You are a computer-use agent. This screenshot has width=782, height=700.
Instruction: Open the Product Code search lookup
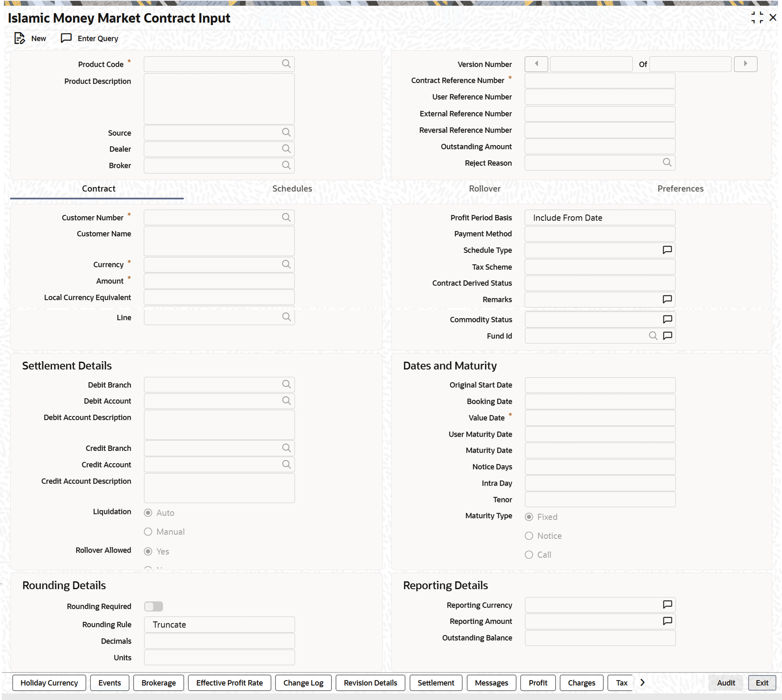286,64
